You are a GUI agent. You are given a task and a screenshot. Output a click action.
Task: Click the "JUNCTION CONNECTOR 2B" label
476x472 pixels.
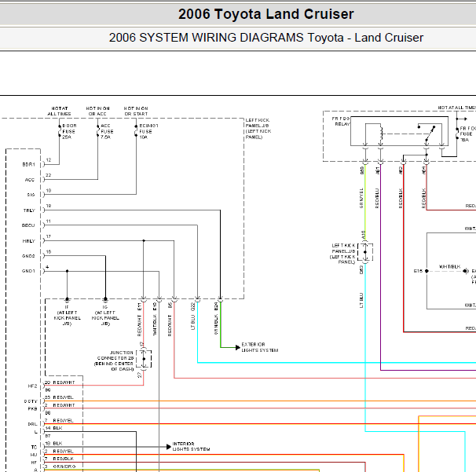tap(114, 361)
